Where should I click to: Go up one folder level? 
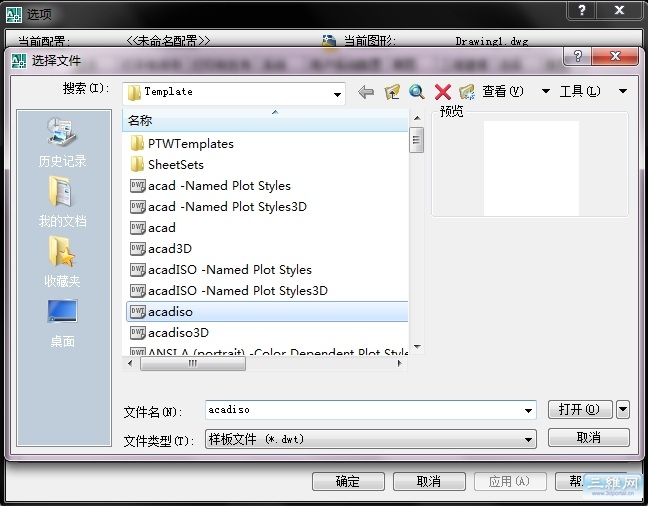(392, 92)
